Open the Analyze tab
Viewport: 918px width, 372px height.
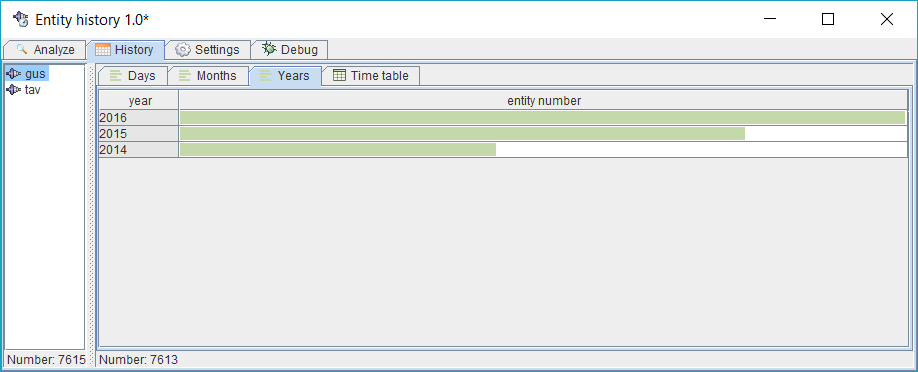(x=44, y=50)
